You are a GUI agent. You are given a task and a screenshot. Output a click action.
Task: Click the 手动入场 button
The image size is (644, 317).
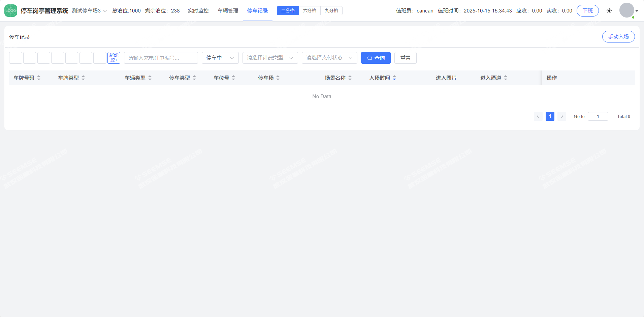(x=618, y=37)
